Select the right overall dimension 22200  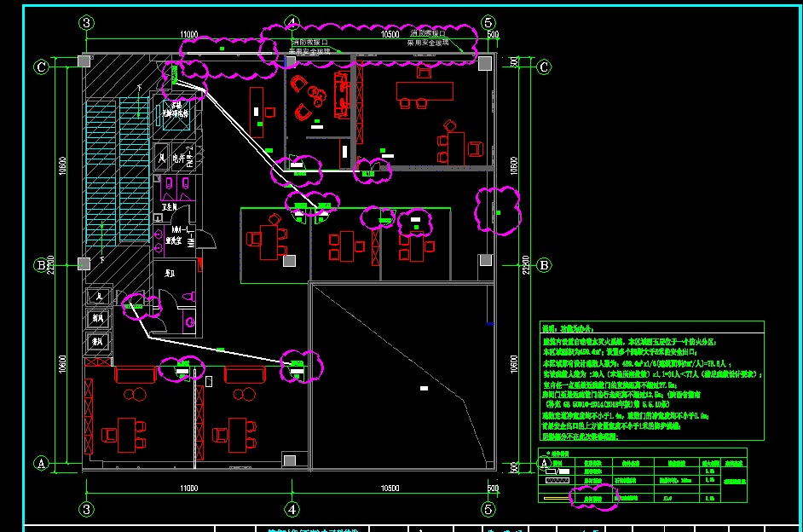tap(526, 265)
